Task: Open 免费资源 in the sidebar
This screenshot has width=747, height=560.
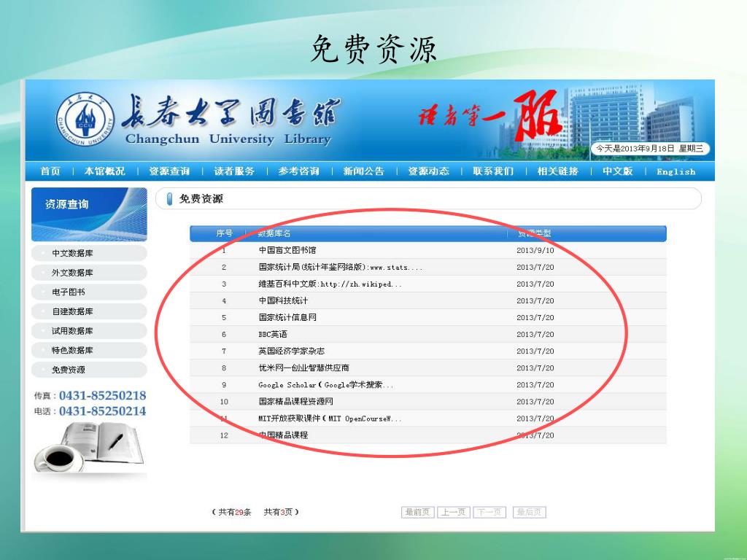Action: pyautogui.click(x=89, y=370)
